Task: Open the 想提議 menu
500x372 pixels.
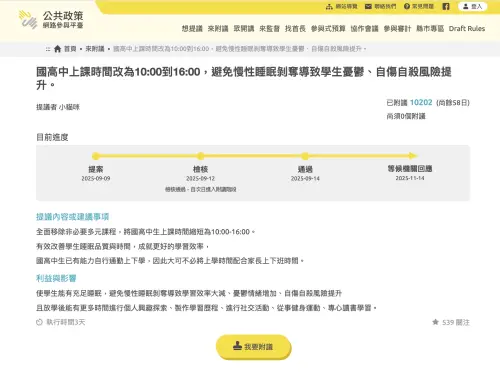Action: [192, 29]
